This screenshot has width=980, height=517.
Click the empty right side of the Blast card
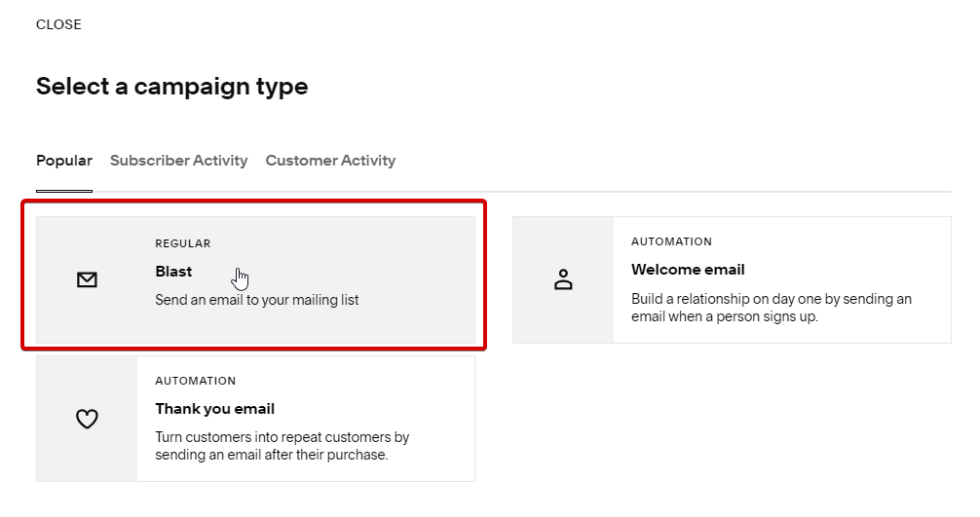tap(419, 280)
